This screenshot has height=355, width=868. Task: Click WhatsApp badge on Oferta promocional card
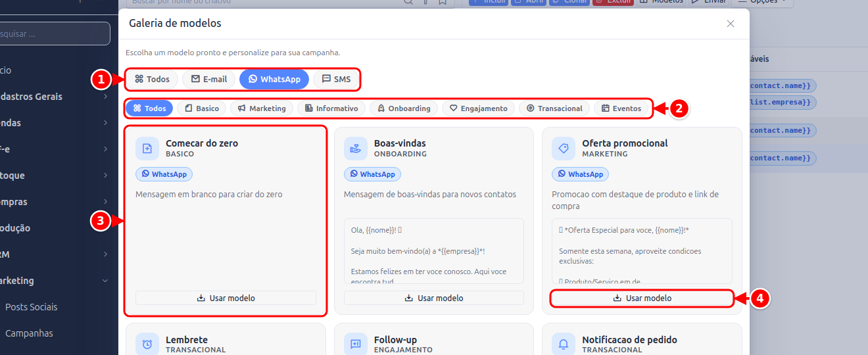580,174
